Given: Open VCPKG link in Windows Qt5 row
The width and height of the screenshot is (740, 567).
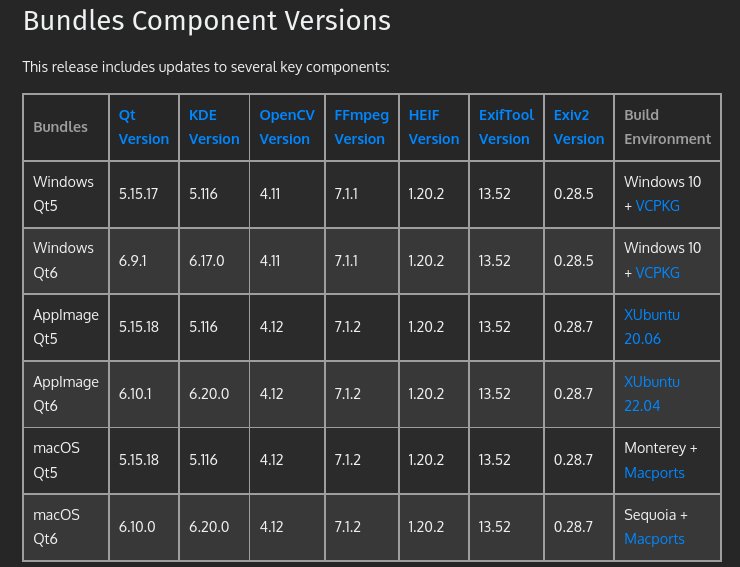Looking at the screenshot, I should tap(657, 206).
